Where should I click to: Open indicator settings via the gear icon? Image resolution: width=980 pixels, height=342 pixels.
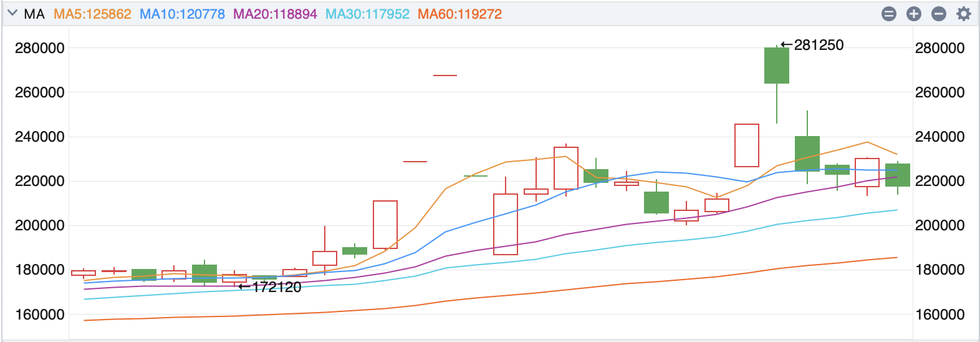coord(964,14)
